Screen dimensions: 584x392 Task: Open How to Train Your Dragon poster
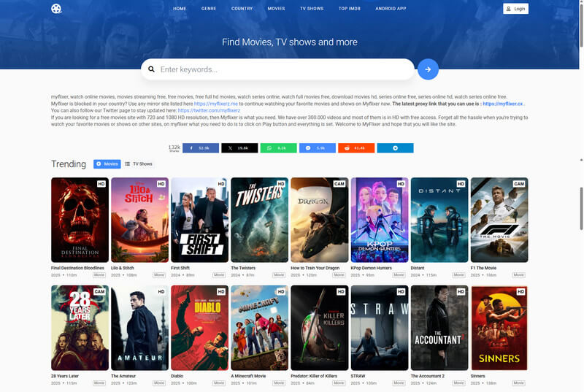click(320, 220)
